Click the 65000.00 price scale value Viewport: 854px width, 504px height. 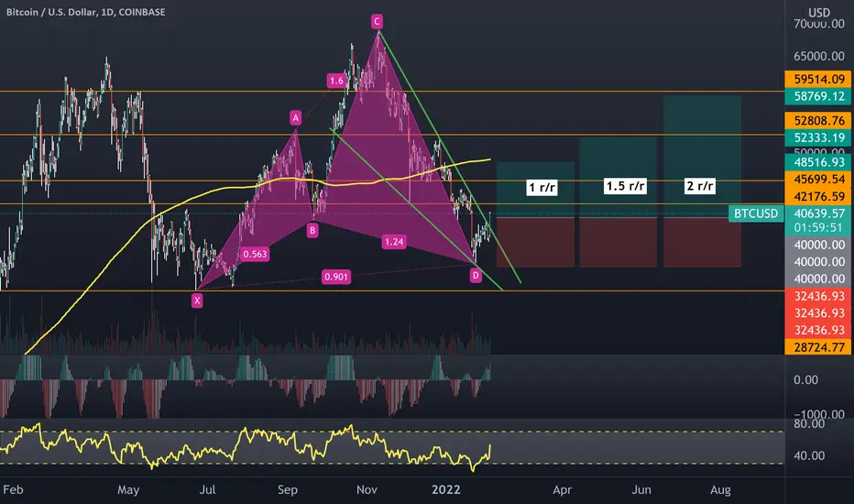[819, 56]
